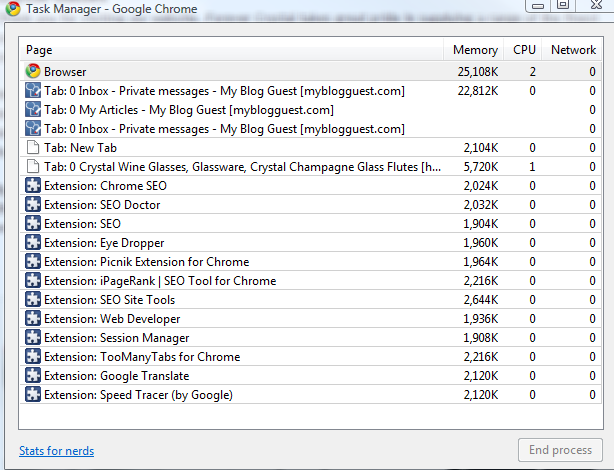Click the puzzle icon for Speed Tracer extension

pyautogui.click(x=33, y=394)
